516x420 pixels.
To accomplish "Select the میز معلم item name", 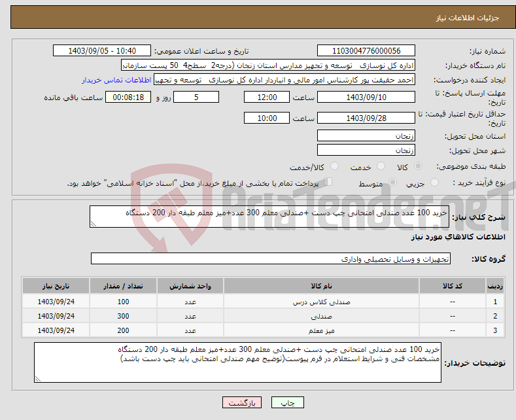I will (321, 330).
